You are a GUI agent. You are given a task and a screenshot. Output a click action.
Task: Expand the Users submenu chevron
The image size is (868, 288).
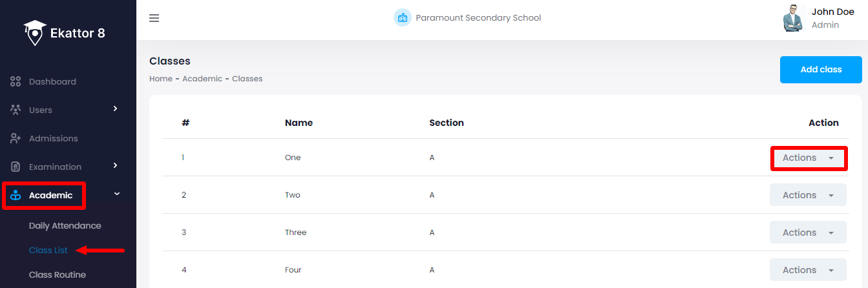[x=116, y=108]
